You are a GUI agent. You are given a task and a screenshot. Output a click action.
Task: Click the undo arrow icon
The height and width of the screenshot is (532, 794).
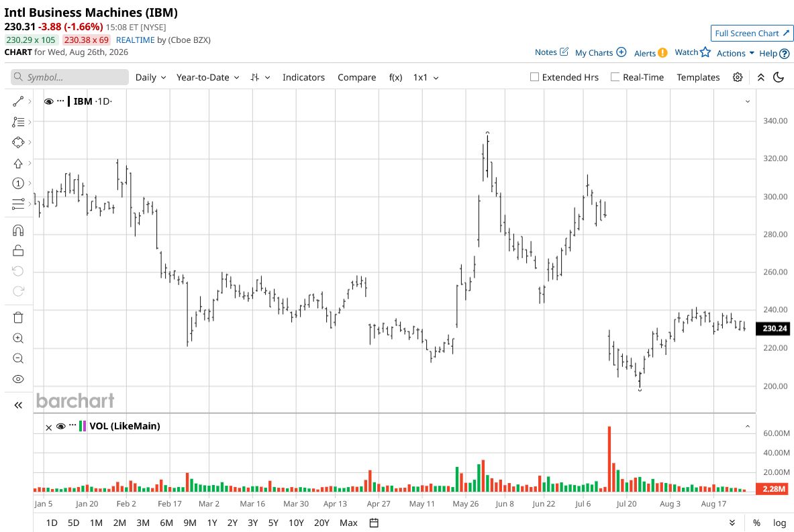coord(18,271)
